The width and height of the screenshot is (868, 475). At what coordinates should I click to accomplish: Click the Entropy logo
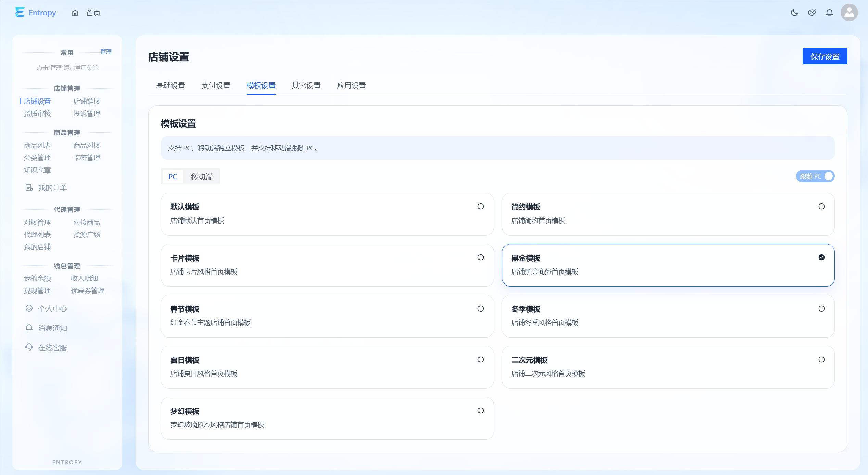(x=36, y=13)
